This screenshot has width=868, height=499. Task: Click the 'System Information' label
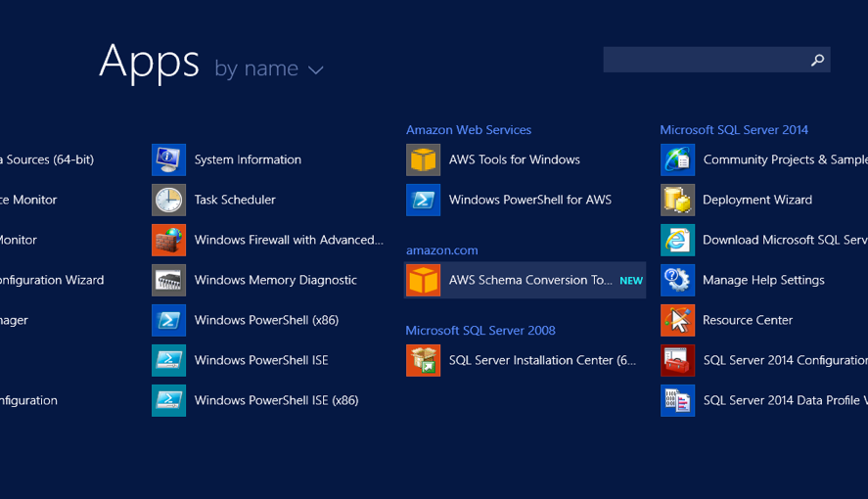(x=248, y=159)
